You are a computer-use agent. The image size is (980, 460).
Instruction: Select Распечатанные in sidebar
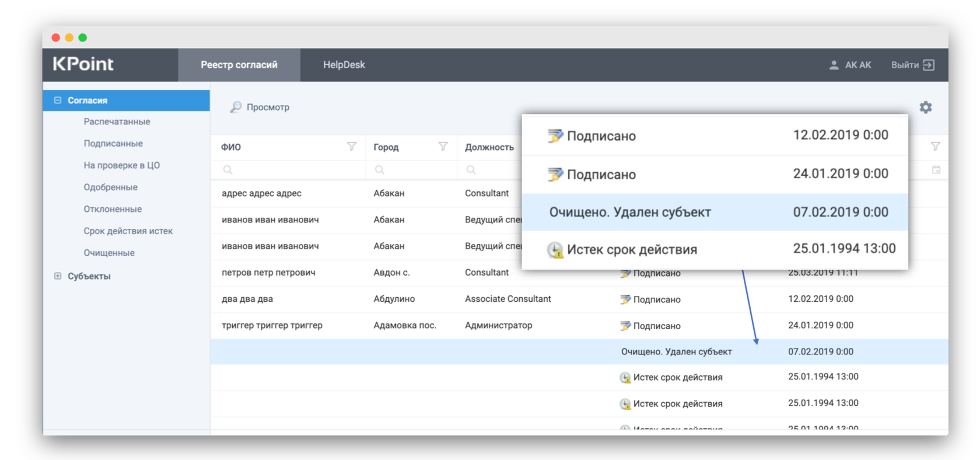(117, 121)
